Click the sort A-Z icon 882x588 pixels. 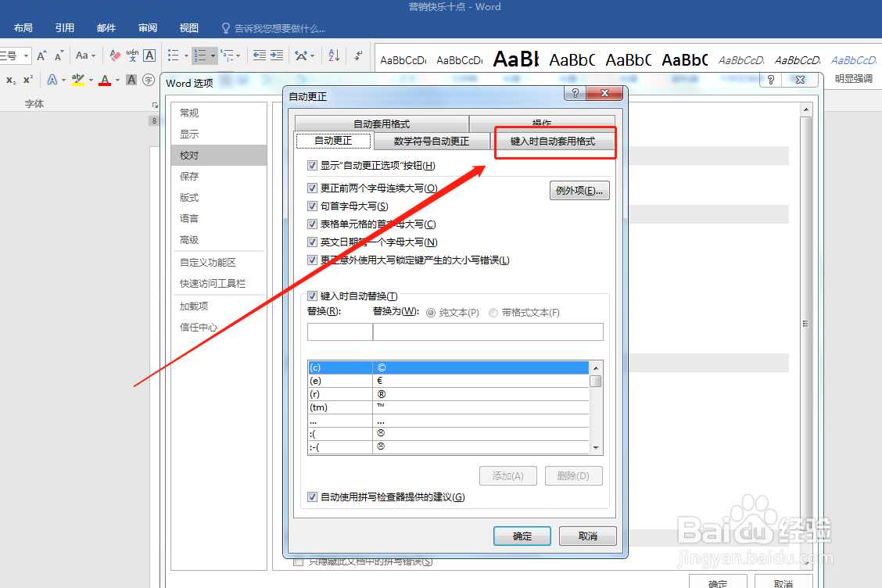pos(334,56)
